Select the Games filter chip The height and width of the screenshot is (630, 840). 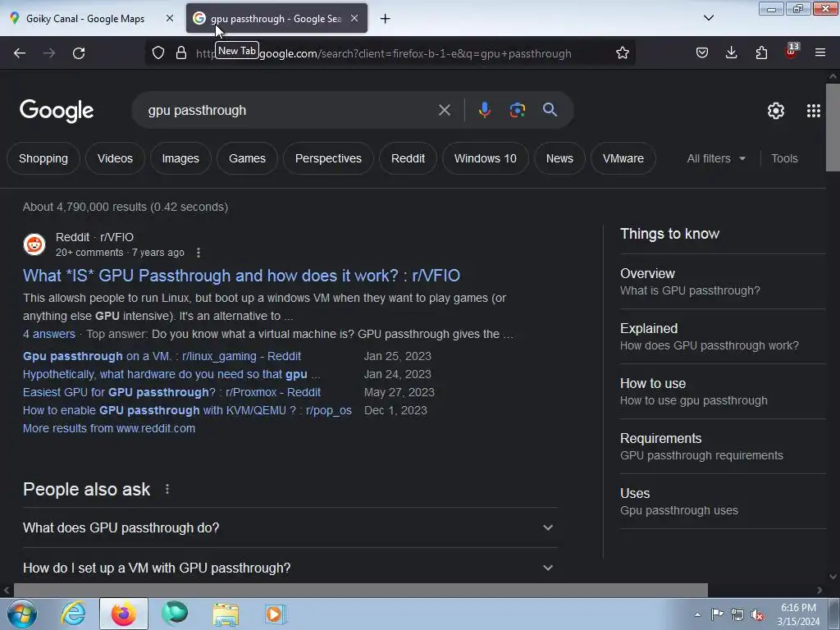pos(247,158)
